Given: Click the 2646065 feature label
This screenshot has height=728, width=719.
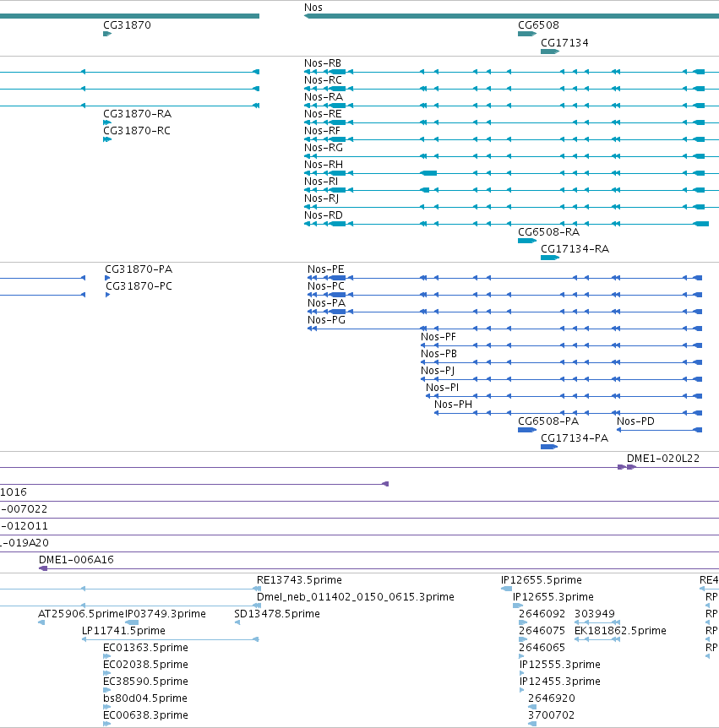Looking at the screenshot, I should 542,647.
